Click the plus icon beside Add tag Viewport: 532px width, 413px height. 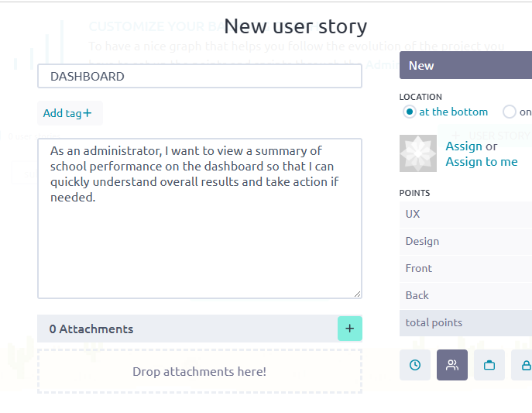pyautogui.click(x=88, y=113)
